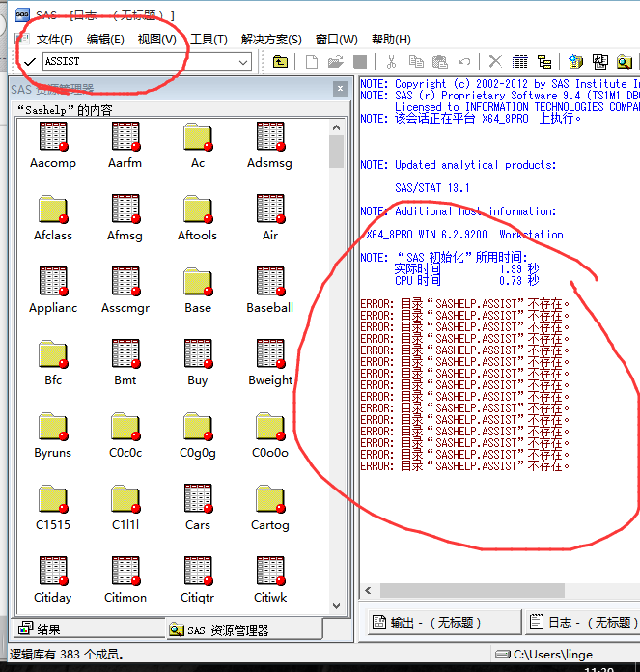The height and width of the screenshot is (672, 640).
Task: Click the details list view icon
Action: click(x=519, y=62)
